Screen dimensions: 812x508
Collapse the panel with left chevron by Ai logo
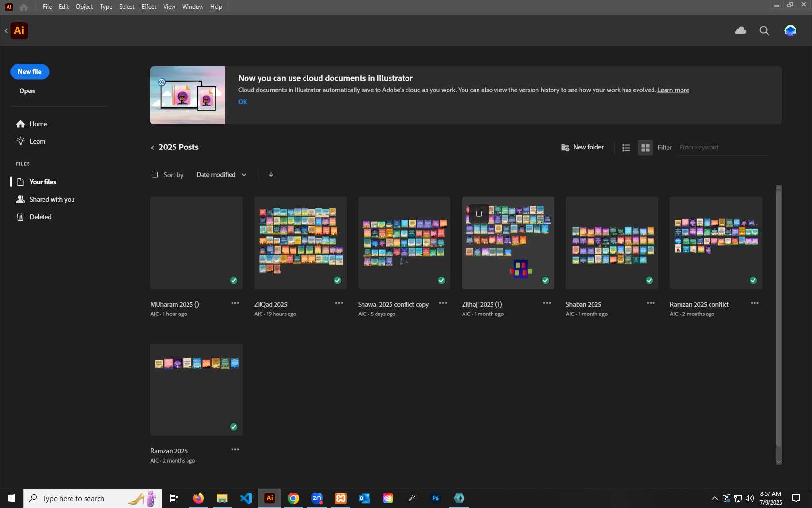6,30
